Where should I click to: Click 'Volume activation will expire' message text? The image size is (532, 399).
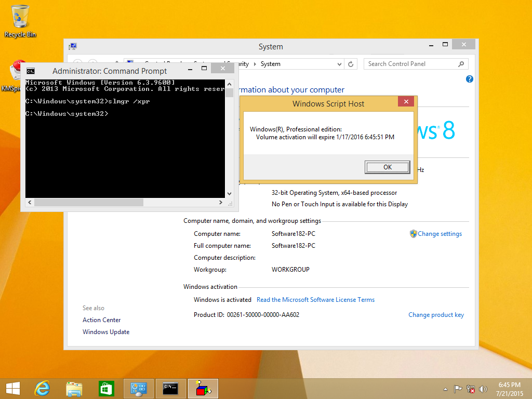click(325, 137)
